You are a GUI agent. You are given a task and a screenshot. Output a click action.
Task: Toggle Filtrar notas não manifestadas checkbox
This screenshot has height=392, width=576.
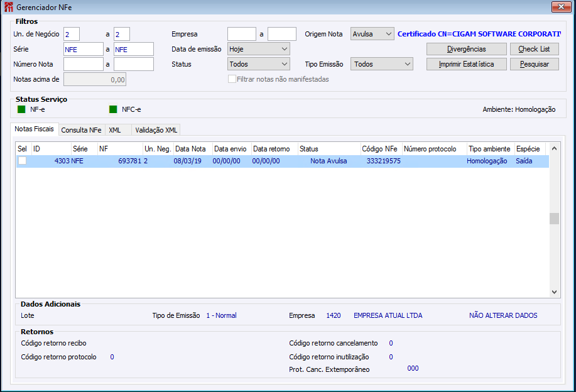tap(232, 79)
